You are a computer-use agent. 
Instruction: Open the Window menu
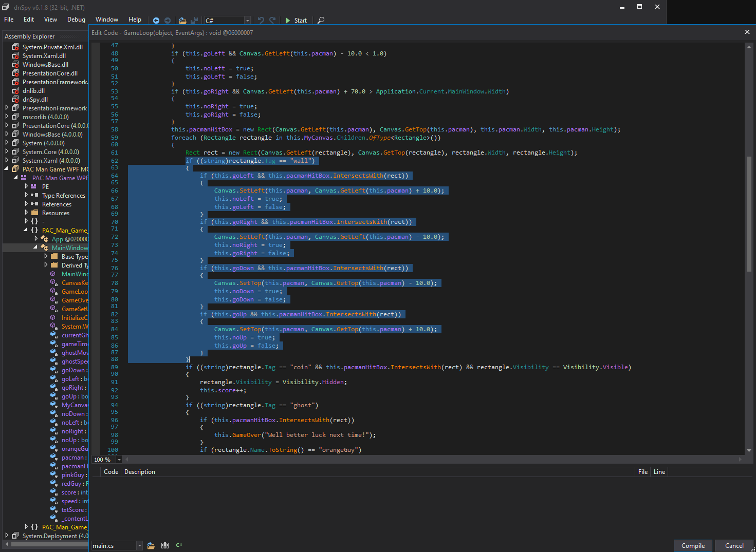click(x=107, y=20)
